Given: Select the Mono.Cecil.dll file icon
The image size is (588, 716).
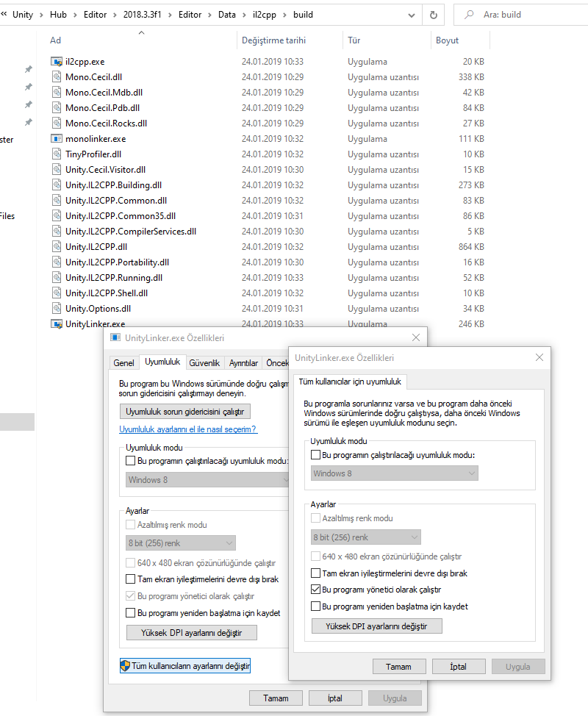Looking at the screenshot, I should point(57,77).
